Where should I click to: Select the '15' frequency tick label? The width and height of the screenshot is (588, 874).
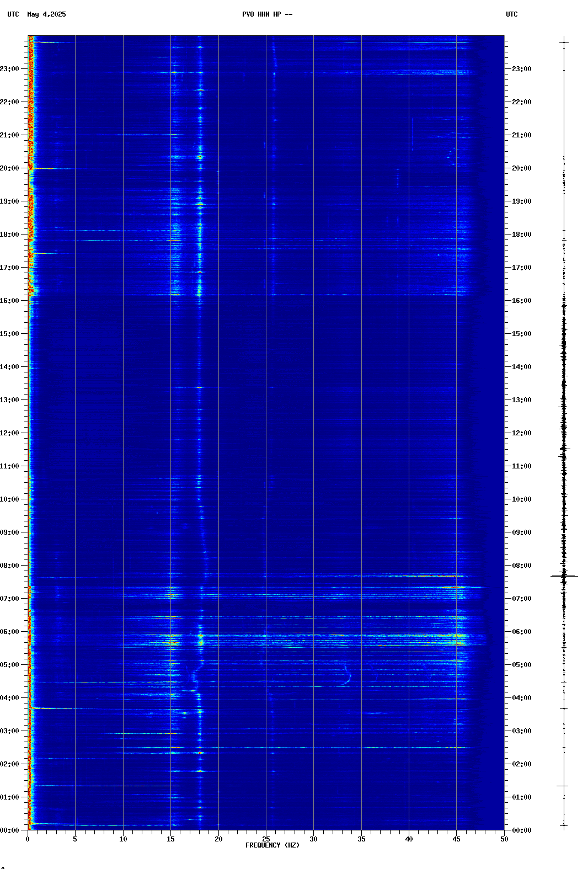170,839
